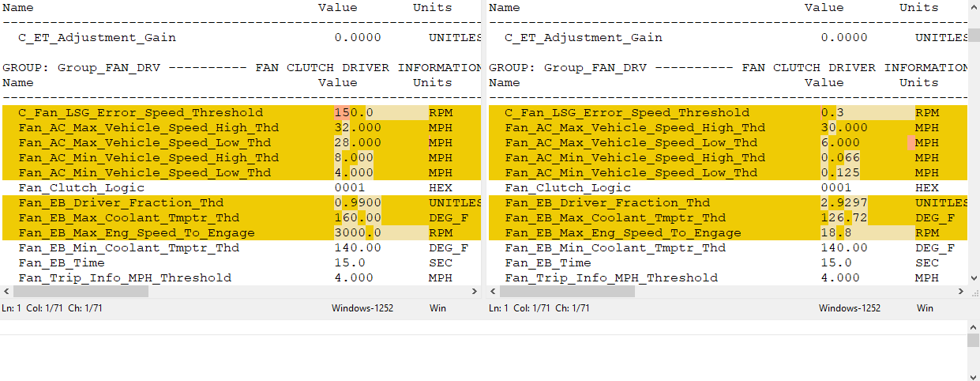Click the right pane horizontal scrollbar thumb
This screenshot has height=381, width=980.
coord(567,292)
